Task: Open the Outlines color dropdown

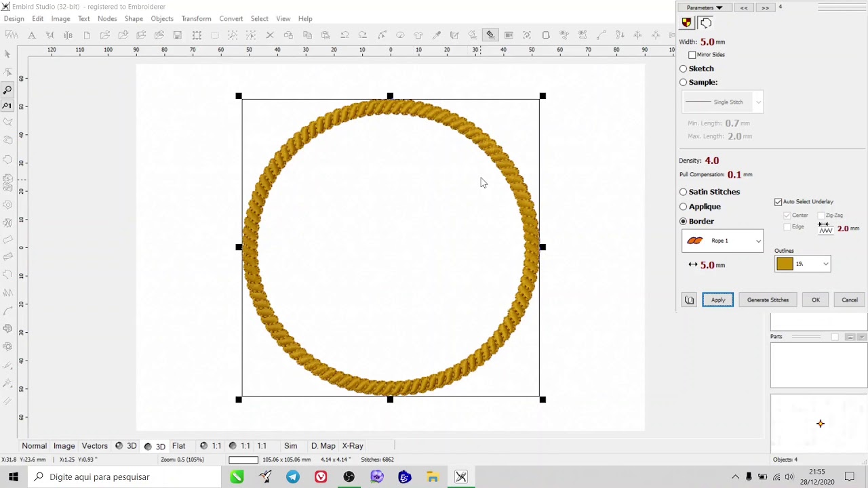Action: (802, 264)
